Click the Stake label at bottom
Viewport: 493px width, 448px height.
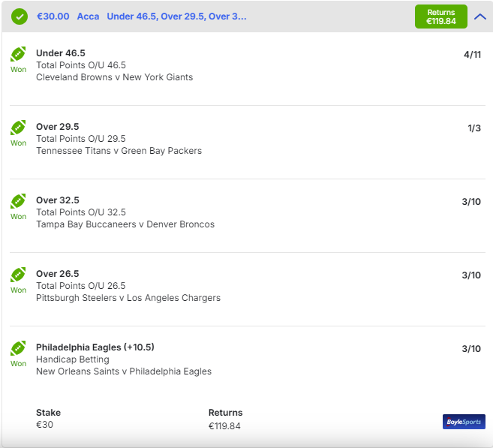[49, 413]
